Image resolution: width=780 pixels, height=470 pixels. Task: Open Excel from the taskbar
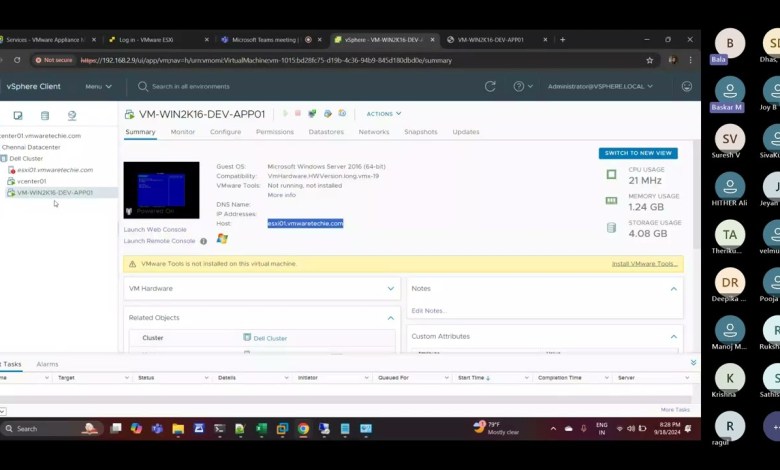pos(261,428)
